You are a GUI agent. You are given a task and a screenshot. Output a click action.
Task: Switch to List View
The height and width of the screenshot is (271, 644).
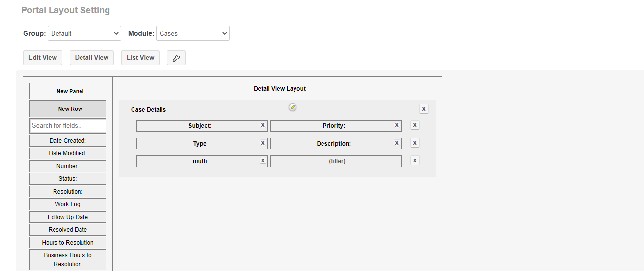coord(140,58)
